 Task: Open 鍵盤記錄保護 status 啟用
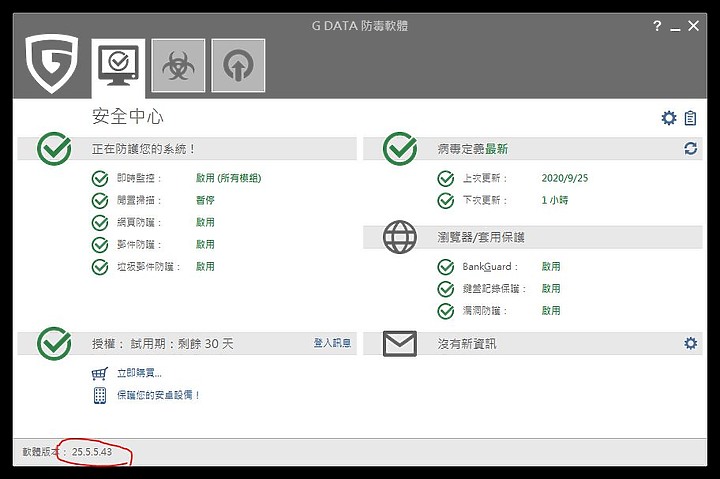tap(551, 288)
